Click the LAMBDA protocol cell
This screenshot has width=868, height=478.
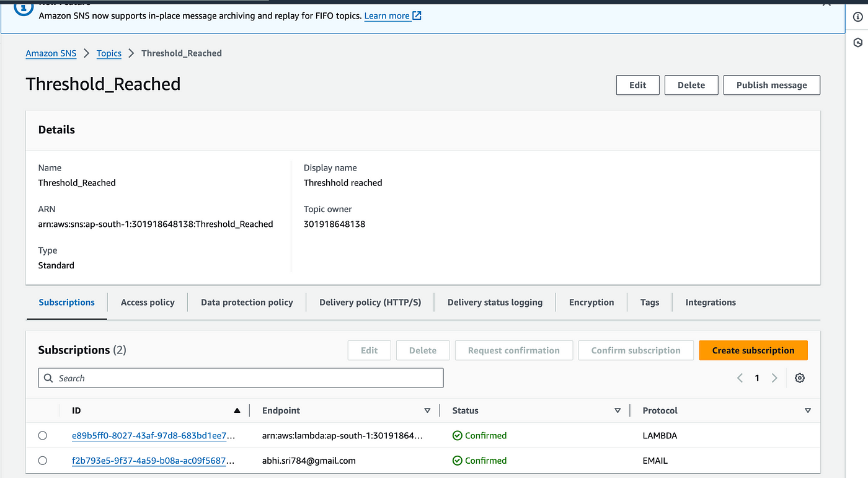click(660, 436)
